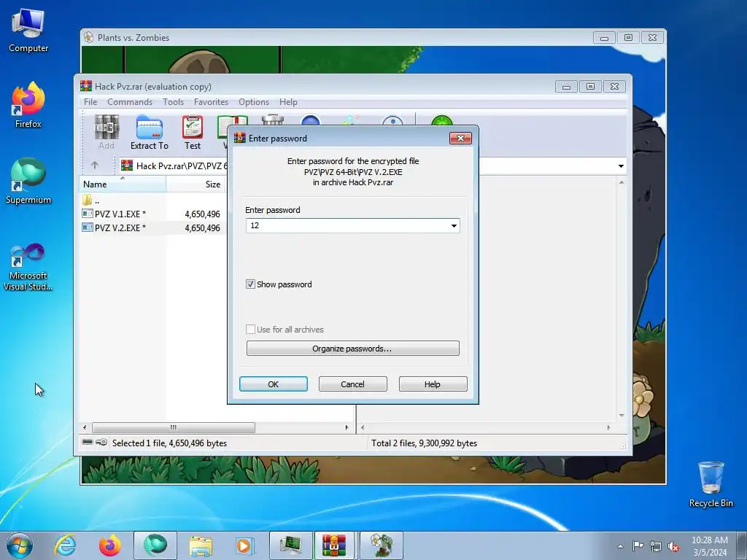The width and height of the screenshot is (747, 560).
Task: Click Cancel in the password dialog
Action: pos(352,384)
